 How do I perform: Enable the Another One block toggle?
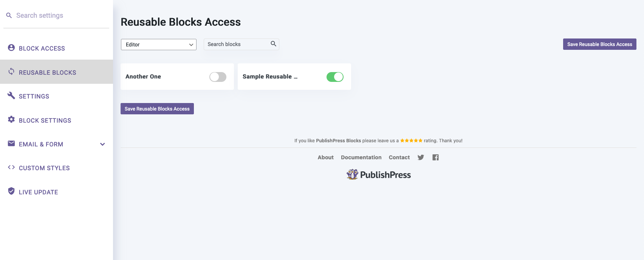217,77
